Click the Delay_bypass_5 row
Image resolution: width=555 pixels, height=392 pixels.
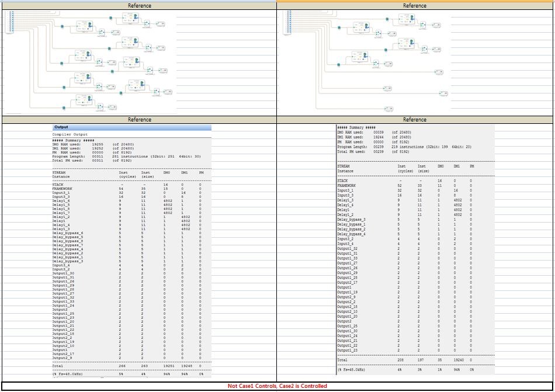coord(127,237)
